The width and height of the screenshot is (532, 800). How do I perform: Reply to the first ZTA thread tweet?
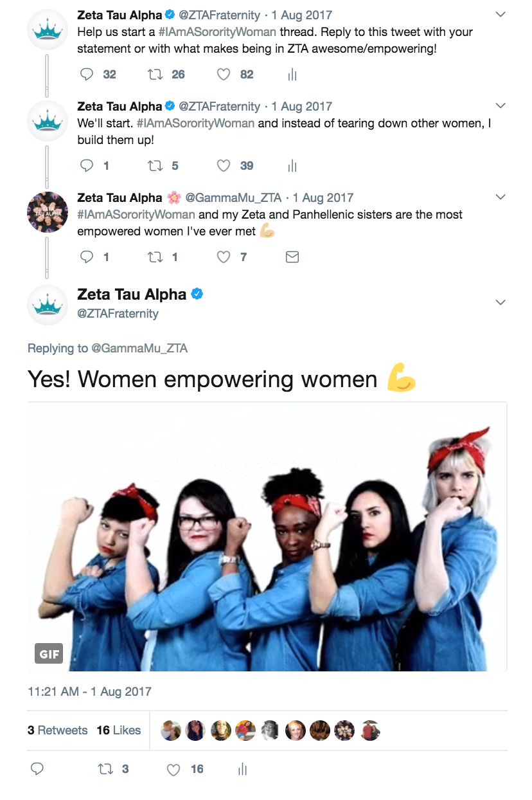(87, 75)
